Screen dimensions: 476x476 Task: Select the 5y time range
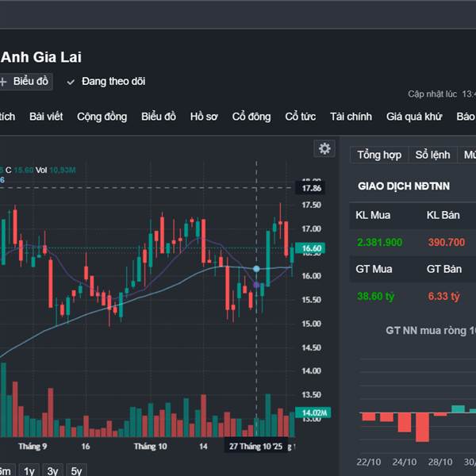[76, 470]
